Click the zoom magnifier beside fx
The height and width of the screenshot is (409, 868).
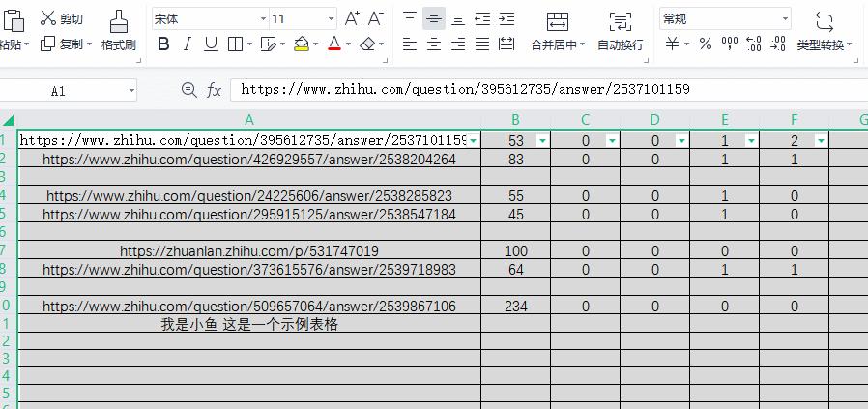189,90
